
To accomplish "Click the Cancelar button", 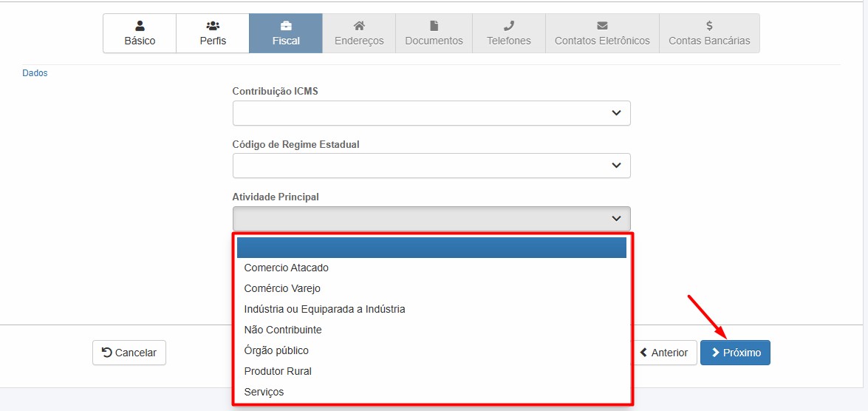I will click(x=129, y=353).
